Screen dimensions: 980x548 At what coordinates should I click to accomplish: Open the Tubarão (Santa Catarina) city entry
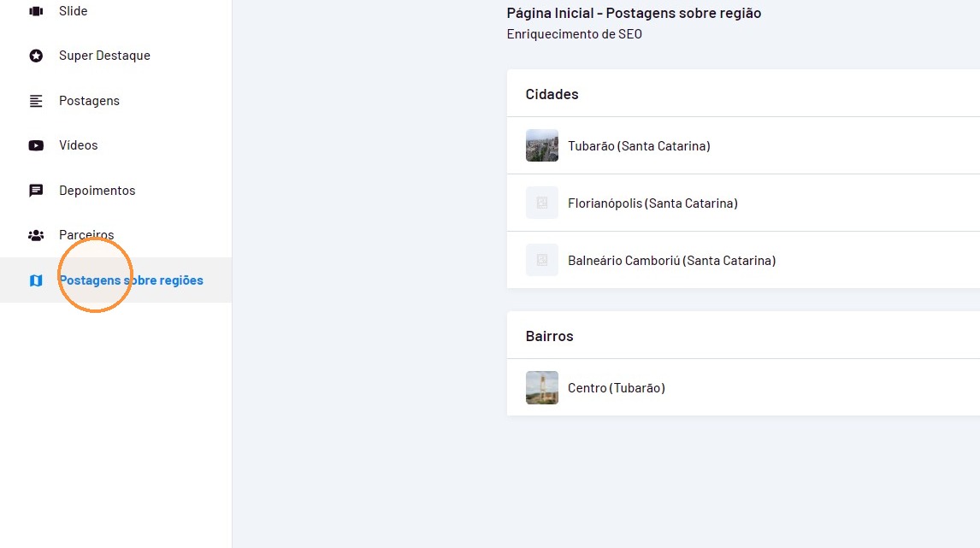tap(743, 145)
